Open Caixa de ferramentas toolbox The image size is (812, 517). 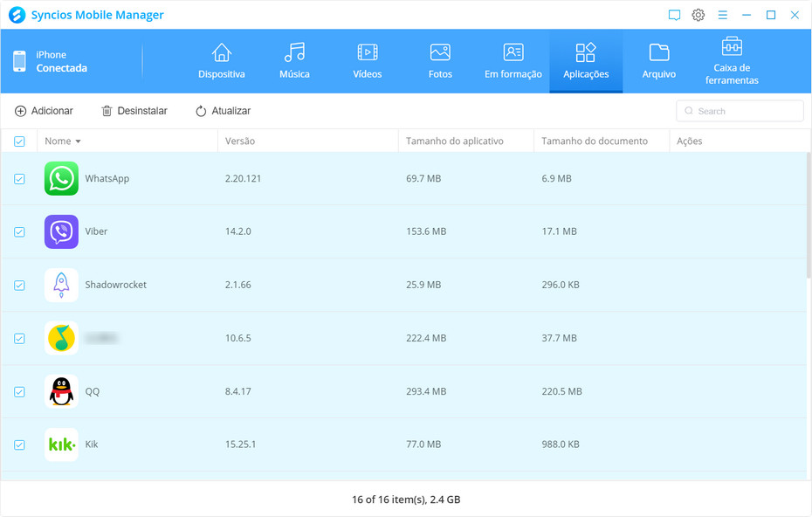[732, 61]
